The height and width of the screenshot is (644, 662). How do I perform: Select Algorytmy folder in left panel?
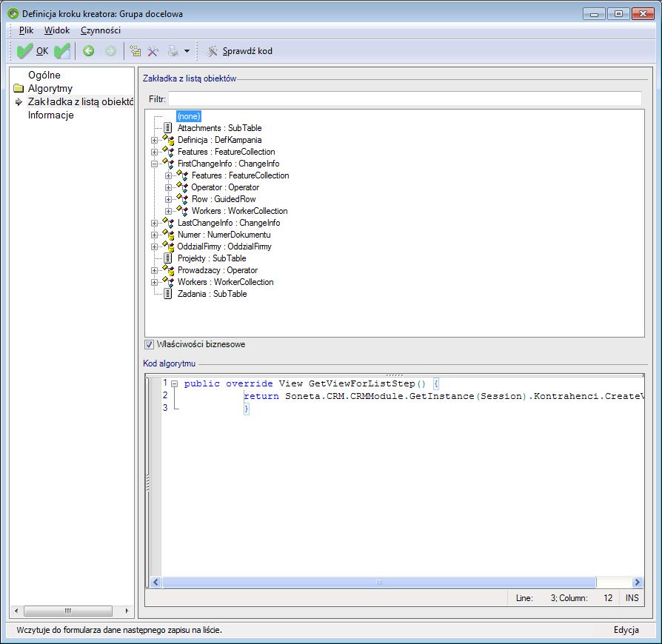(50, 88)
